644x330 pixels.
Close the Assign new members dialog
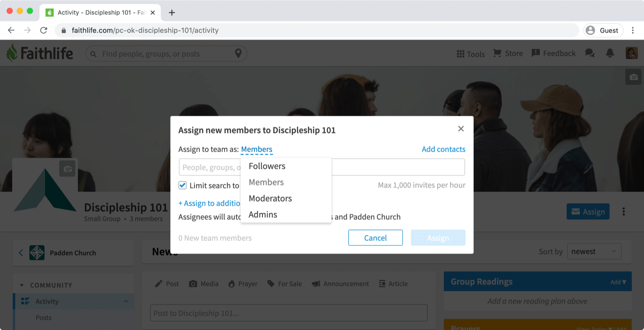[461, 129]
